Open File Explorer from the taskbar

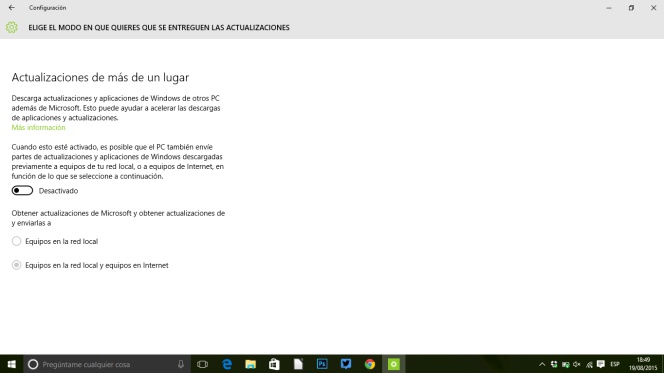pos(251,364)
